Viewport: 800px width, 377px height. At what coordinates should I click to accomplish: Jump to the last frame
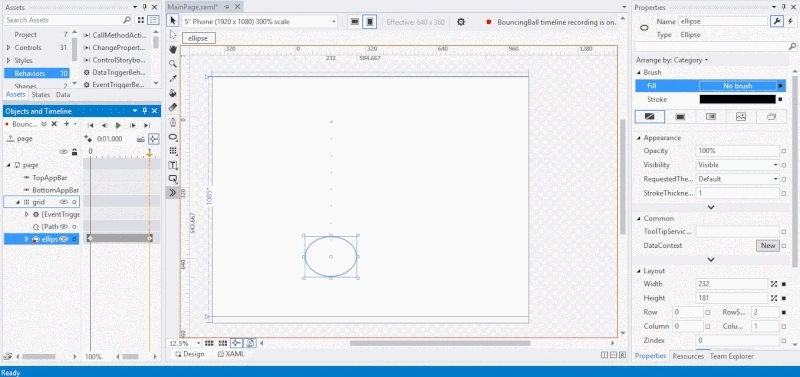[x=147, y=125]
